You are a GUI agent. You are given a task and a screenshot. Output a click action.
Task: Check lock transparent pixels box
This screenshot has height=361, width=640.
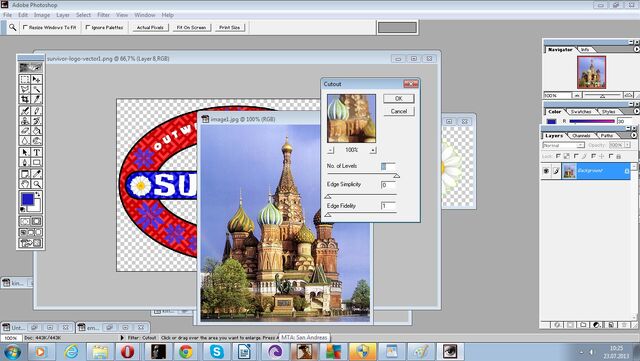558,156
